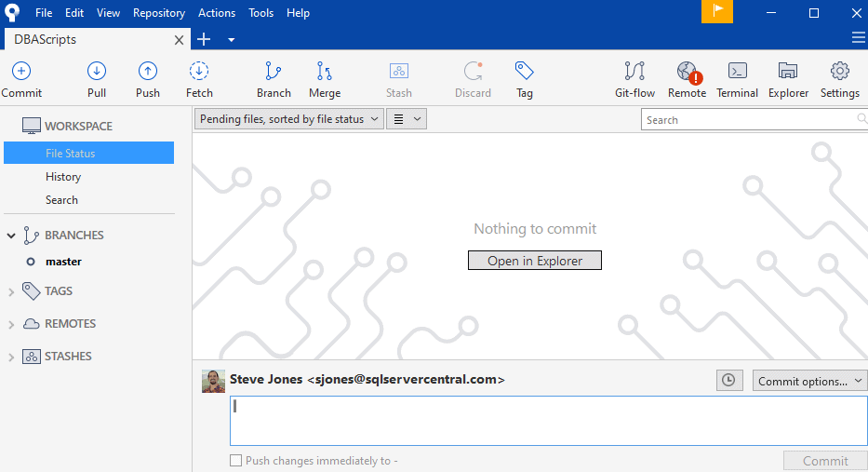This screenshot has height=472, width=868.
Task: Click the commit history clock icon
Action: pos(729,381)
